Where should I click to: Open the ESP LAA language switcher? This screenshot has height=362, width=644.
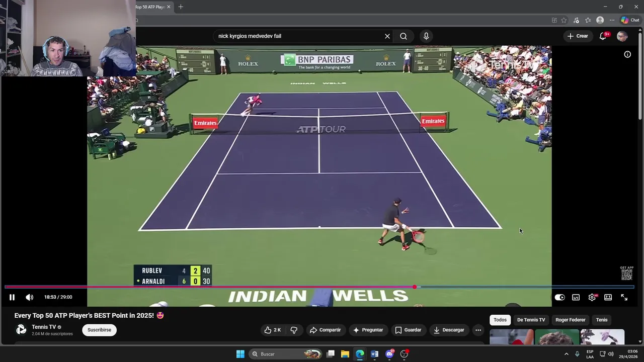pyautogui.click(x=590, y=354)
